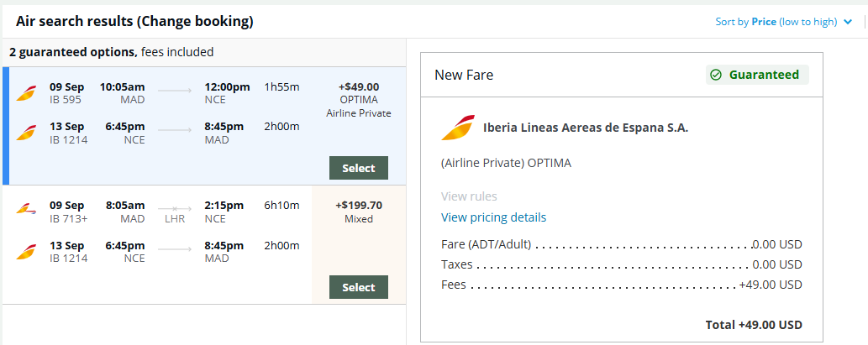The height and width of the screenshot is (345, 868).
Task: Click Iberia logo for IB 595 flight
Action: [x=26, y=93]
